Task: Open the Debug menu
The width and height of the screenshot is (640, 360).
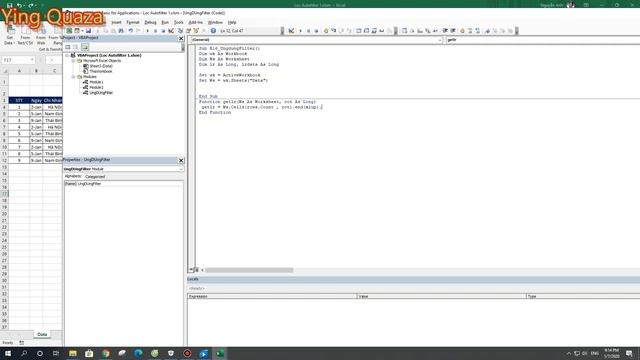Action: 150,22
